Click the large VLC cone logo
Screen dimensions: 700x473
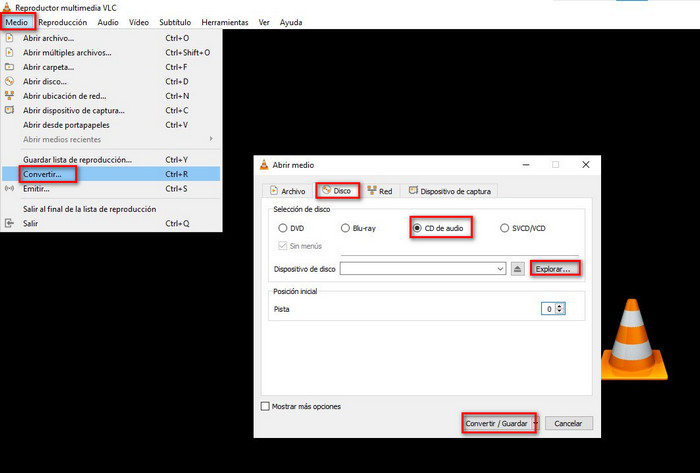[x=633, y=340]
